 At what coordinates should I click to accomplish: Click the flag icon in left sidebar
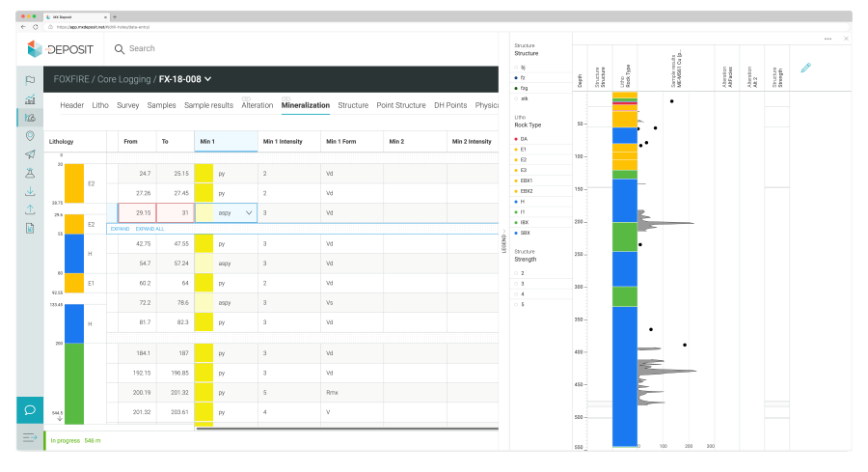point(31,80)
